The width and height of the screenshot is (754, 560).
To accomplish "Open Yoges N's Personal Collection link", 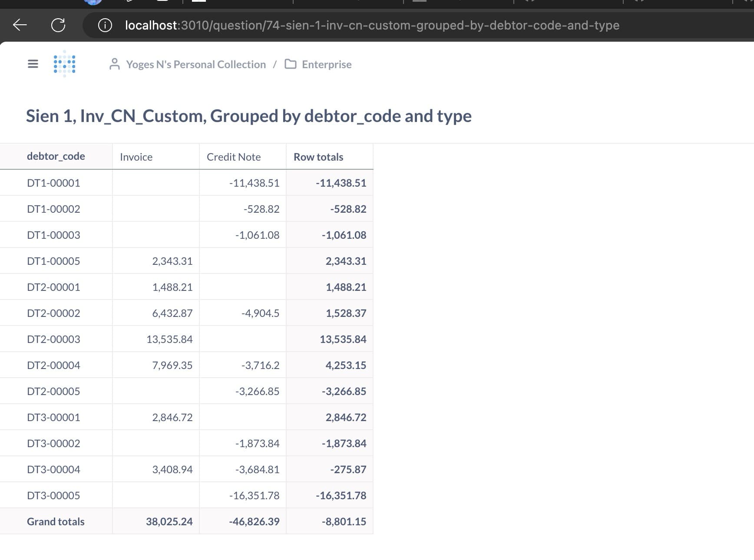I will 196,64.
